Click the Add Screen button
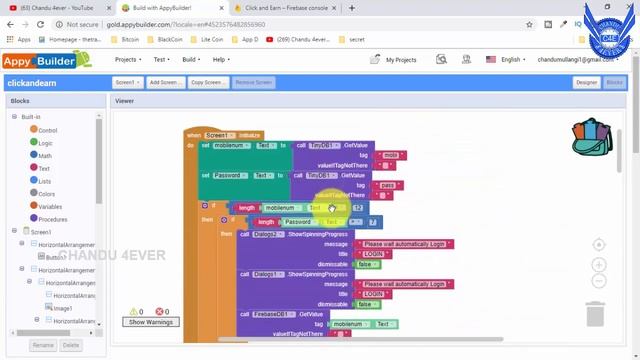The width and height of the screenshot is (640, 360). [165, 82]
